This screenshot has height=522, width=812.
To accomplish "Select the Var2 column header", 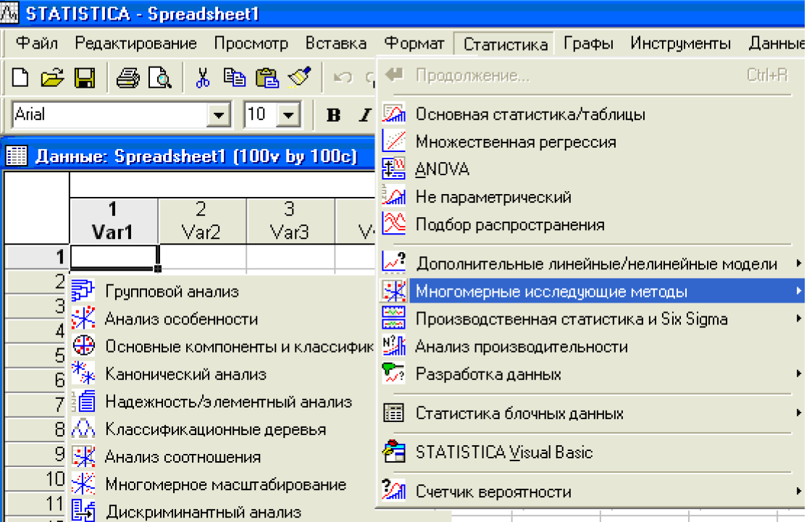I will (202, 221).
